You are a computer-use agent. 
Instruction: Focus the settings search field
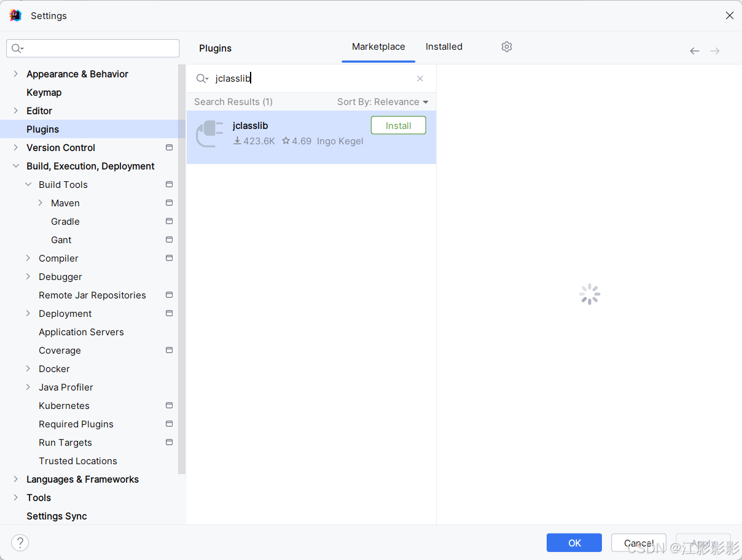coord(93,49)
